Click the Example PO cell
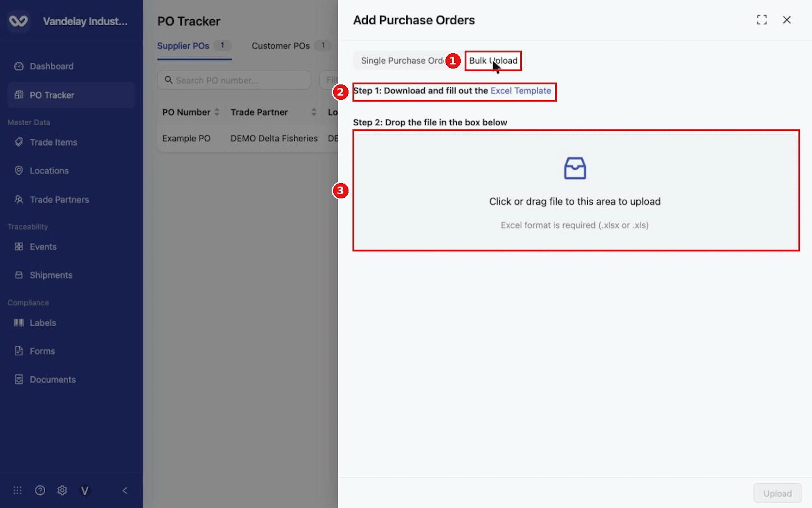This screenshot has height=508, width=812. [186, 138]
